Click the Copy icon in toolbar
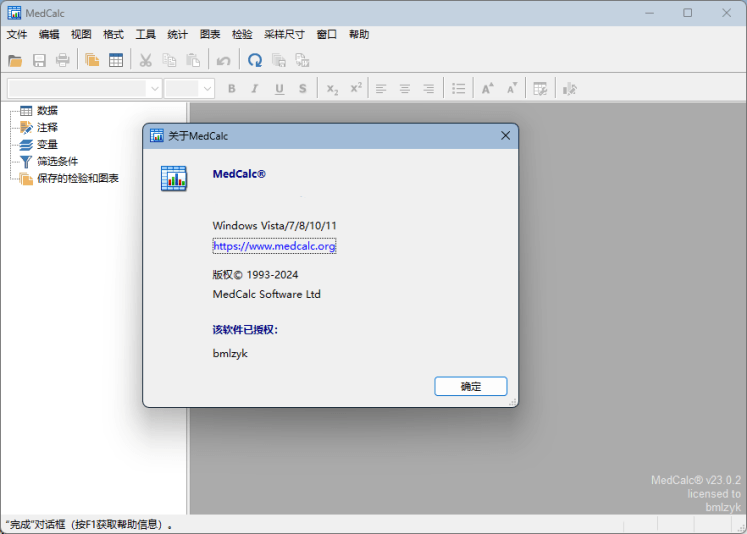The image size is (747, 534). pyautogui.click(x=169, y=60)
